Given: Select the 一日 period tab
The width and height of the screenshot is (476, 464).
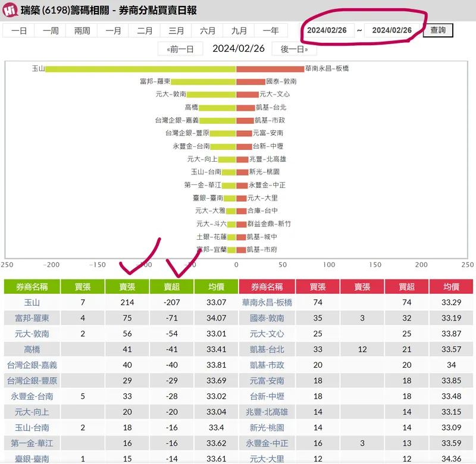Looking at the screenshot, I should click(x=19, y=31).
